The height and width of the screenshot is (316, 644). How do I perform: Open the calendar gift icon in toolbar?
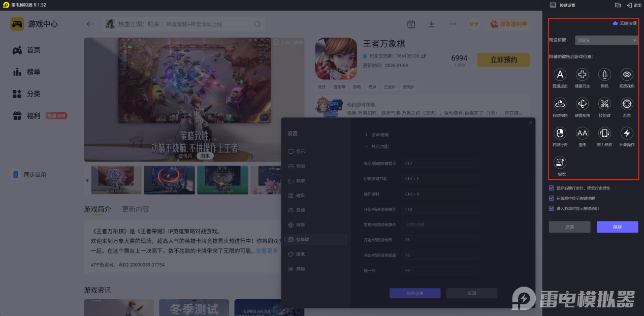click(411, 24)
